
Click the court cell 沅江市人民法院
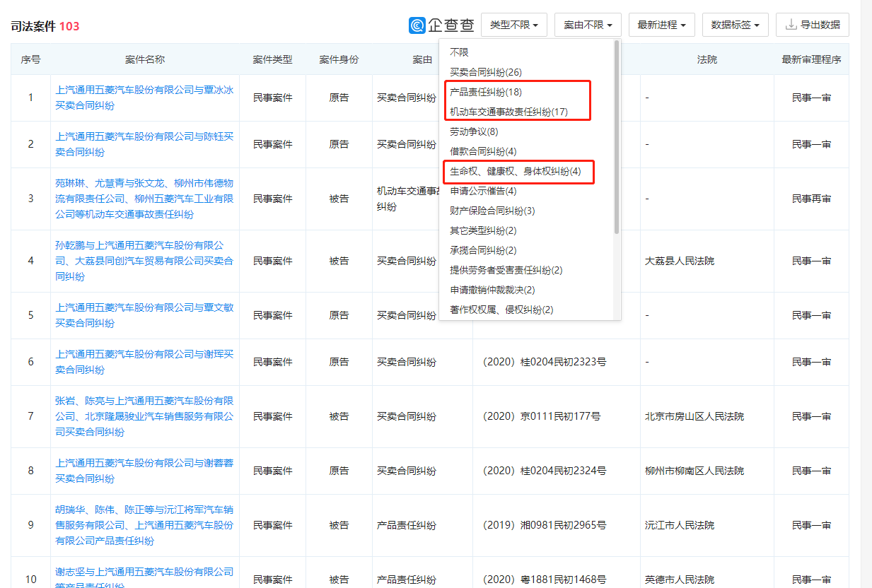[680, 525]
